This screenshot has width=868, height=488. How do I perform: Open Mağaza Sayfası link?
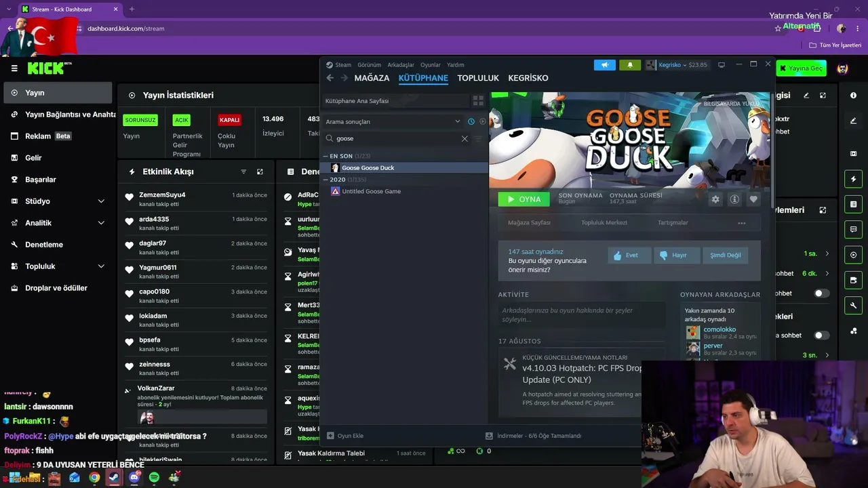pyautogui.click(x=529, y=223)
